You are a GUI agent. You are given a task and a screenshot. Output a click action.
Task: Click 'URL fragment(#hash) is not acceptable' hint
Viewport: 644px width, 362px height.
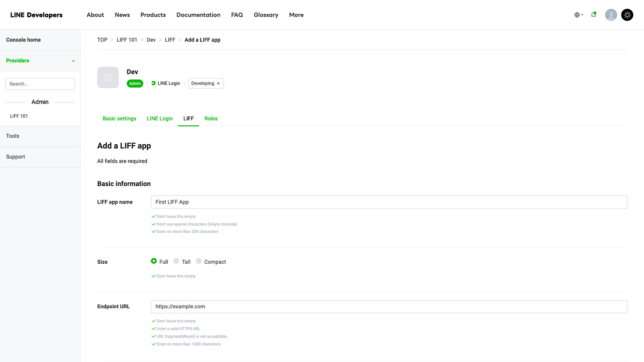click(192, 336)
